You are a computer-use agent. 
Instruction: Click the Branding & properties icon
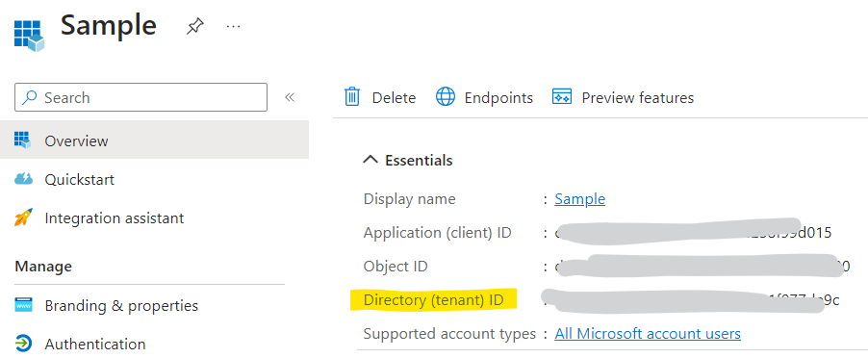pos(23,305)
